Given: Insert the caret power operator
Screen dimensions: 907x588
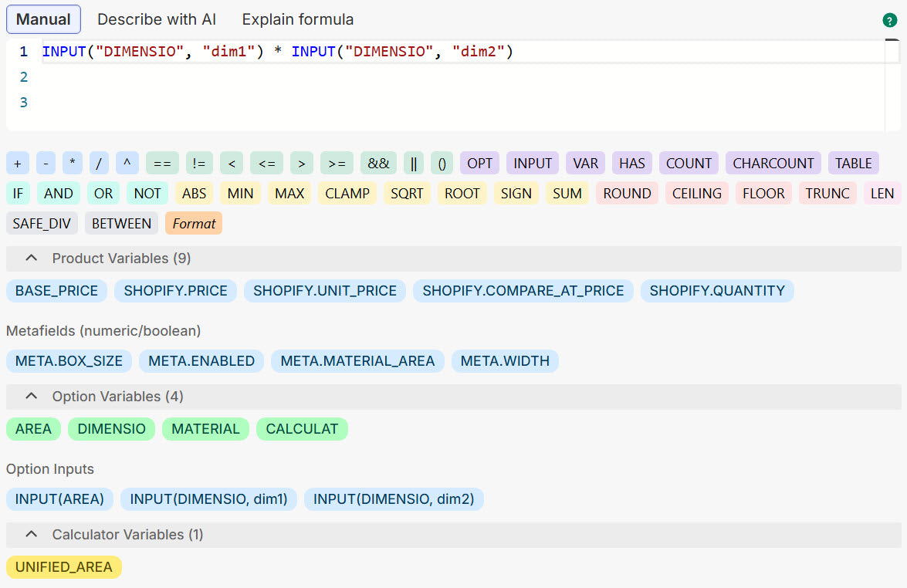Looking at the screenshot, I should point(127,164).
